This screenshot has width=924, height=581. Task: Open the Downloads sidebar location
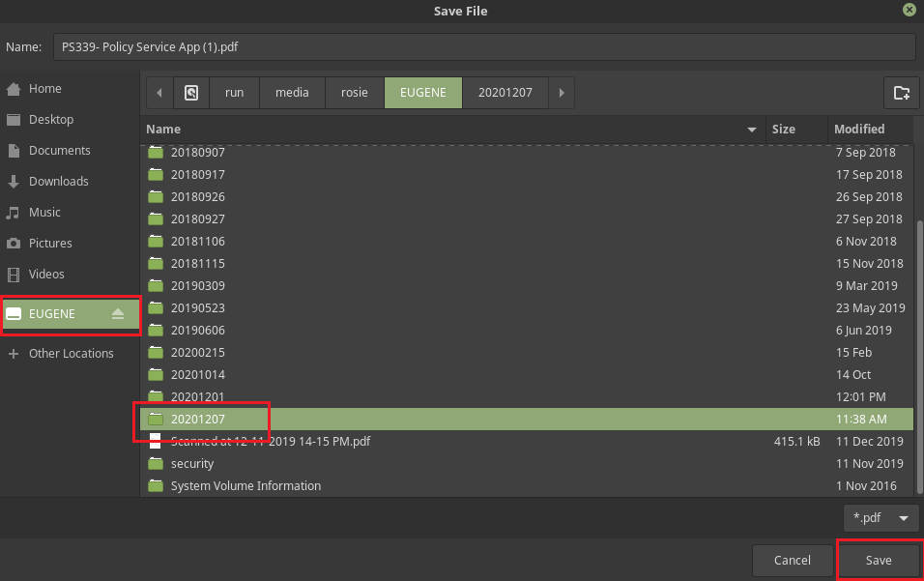coord(58,182)
